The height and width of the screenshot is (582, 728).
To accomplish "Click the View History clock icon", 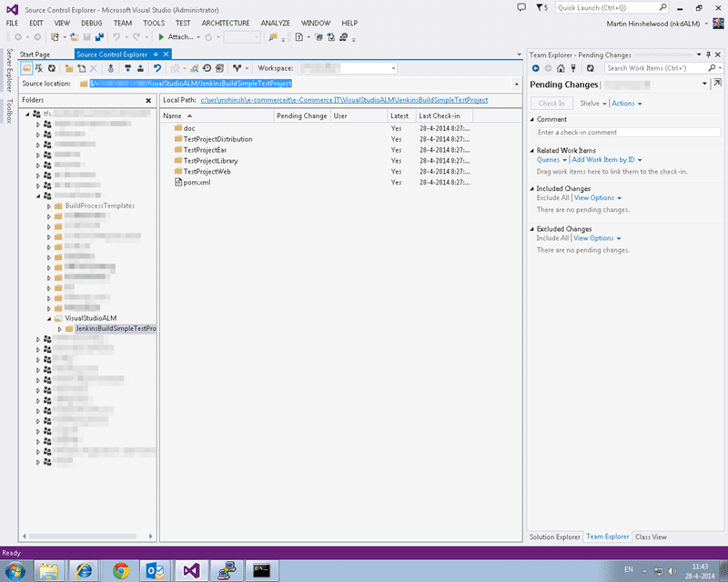I will pyautogui.click(x=207, y=68).
